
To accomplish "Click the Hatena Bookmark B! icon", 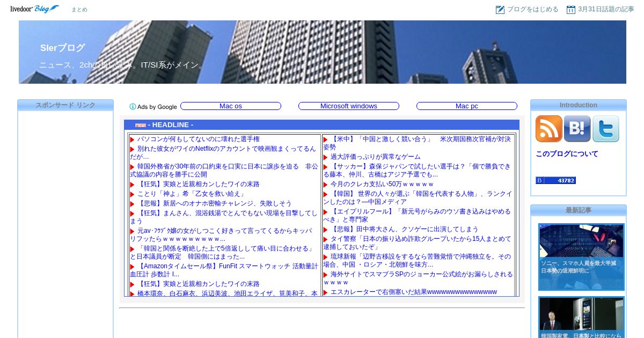I will coord(577,129).
